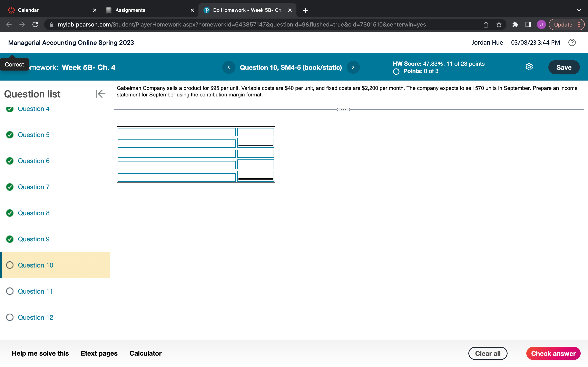Click the purple profile avatar icon
This screenshot has width=588, height=367.
pyautogui.click(x=541, y=24)
